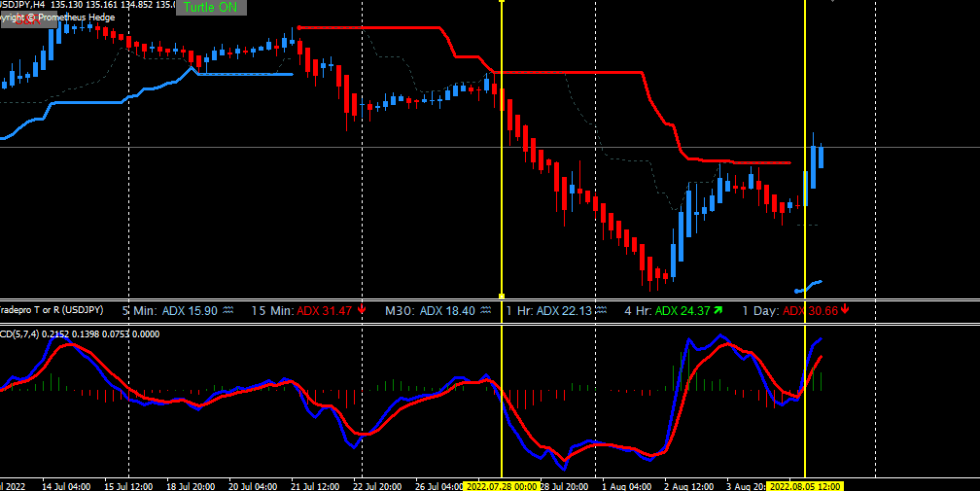Click the red dot starting the upper resistance line
The height and width of the screenshot is (491, 980).
[x=298, y=27]
